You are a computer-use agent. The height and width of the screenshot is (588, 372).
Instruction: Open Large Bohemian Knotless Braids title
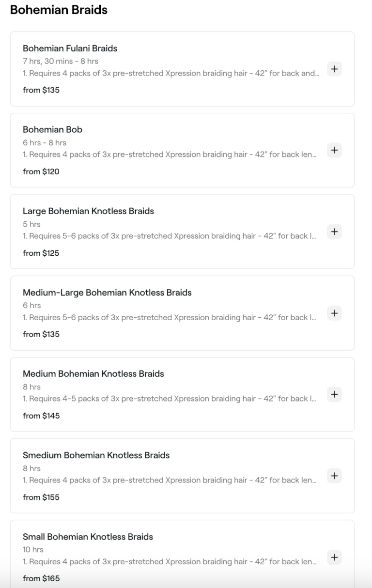pyautogui.click(x=88, y=211)
